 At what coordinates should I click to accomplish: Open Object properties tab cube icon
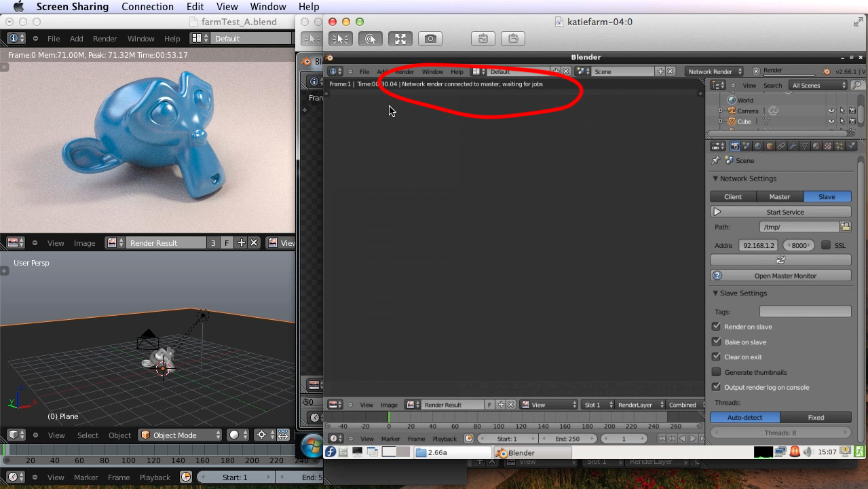coord(770,146)
